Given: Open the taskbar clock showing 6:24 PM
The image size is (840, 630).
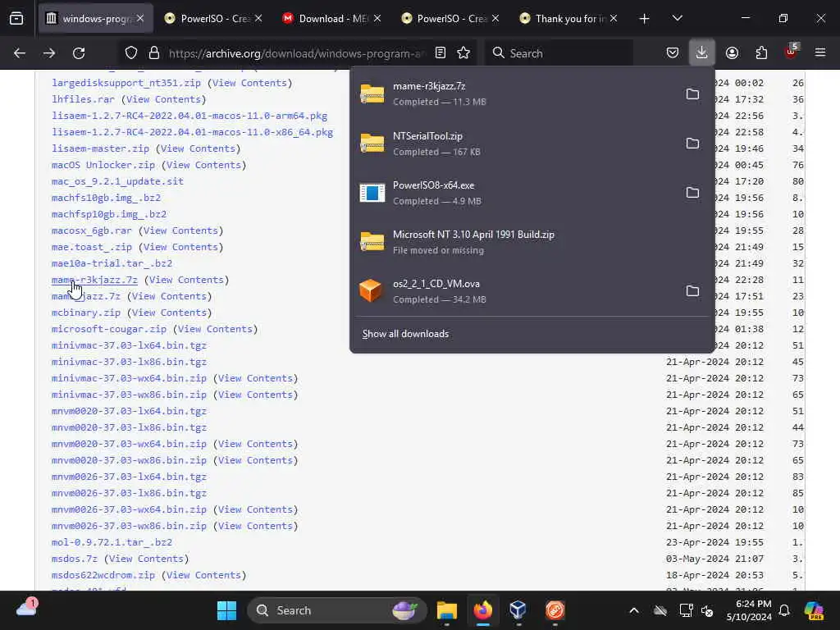Looking at the screenshot, I should (x=749, y=610).
